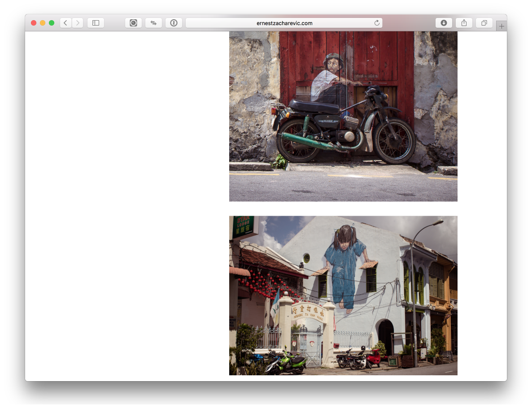Click the camera extension icon in the toolbar

(133, 23)
